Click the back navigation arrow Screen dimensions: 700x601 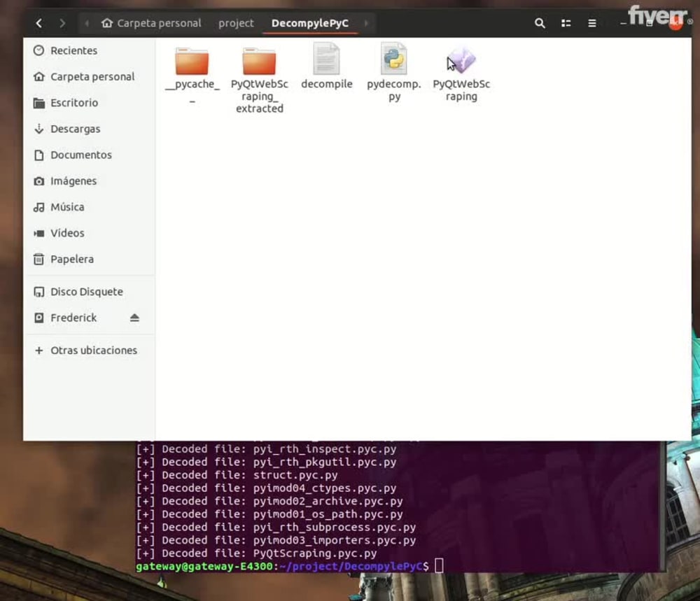point(39,23)
